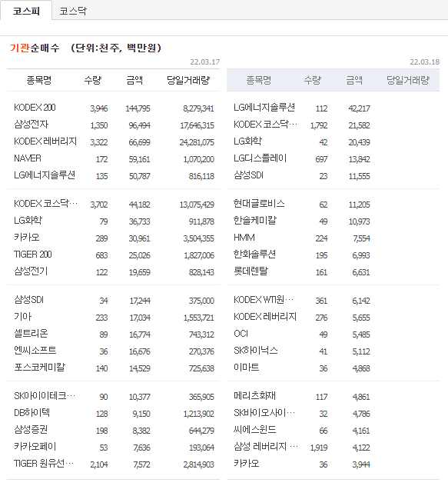Select 삼성 레버리지 ETF entry
This screenshot has width=448, height=486.
click(x=266, y=447)
